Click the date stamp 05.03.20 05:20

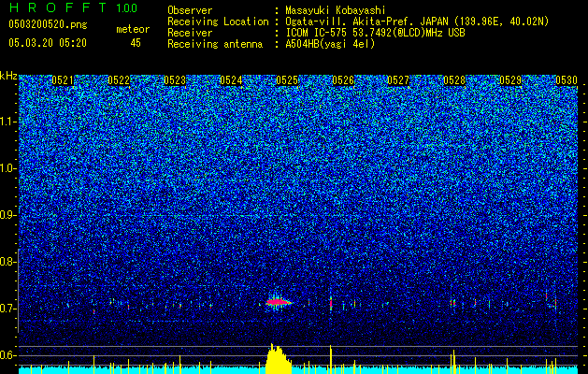pos(48,43)
